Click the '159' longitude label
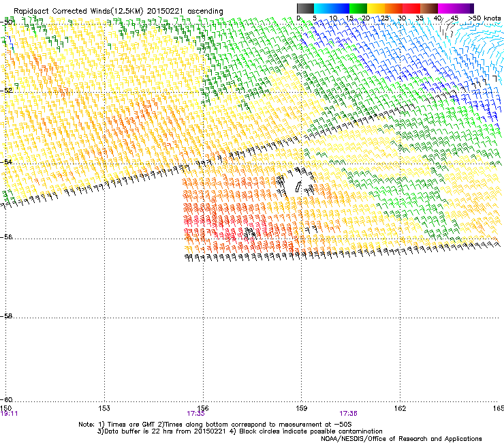The width and height of the screenshot is (504, 443). (301, 408)
